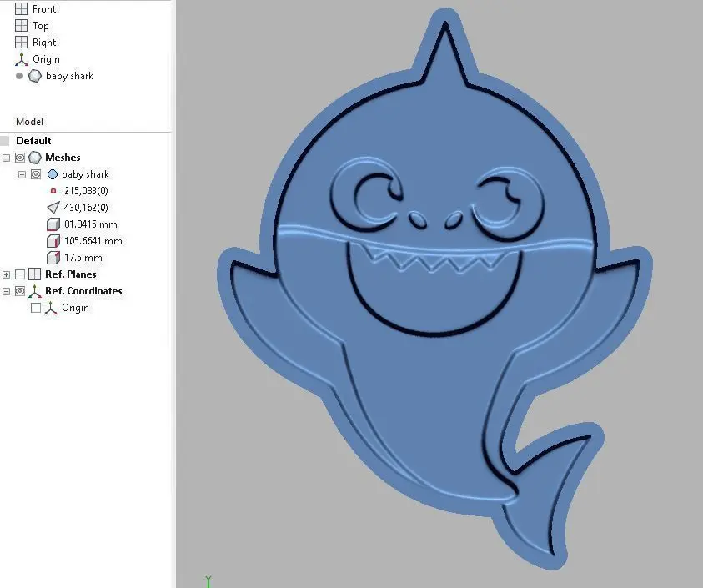
Task: Click the grey dot beside baby shark
Action: pyautogui.click(x=19, y=76)
